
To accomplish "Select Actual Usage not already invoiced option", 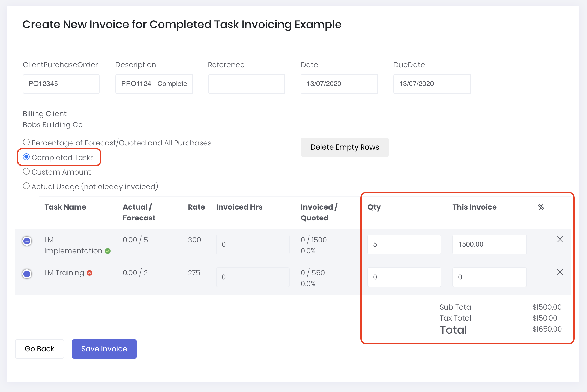I will coord(26,186).
